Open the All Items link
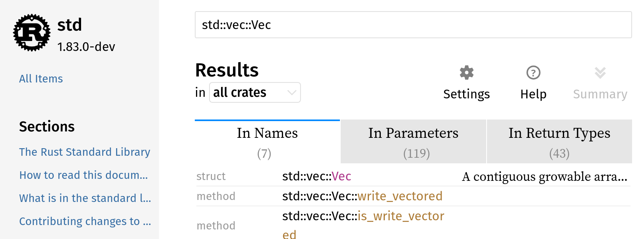Image resolution: width=644 pixels, height=239 pixels. click(x=41, y=78)
